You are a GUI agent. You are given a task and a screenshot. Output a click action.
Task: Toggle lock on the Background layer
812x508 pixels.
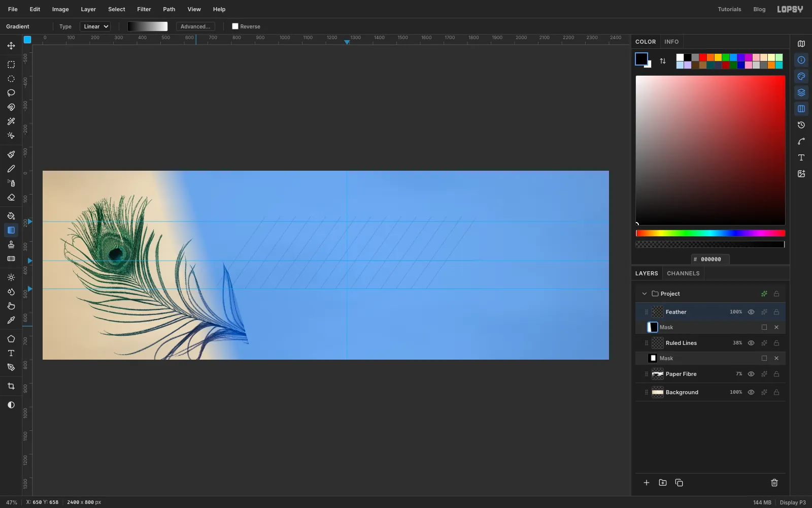coord(776,392)
